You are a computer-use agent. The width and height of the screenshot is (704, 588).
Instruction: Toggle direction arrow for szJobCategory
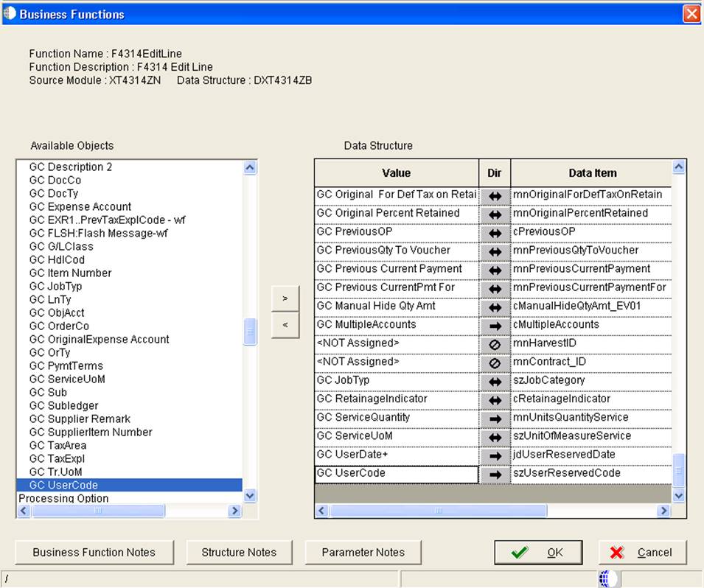pos(495,382)
